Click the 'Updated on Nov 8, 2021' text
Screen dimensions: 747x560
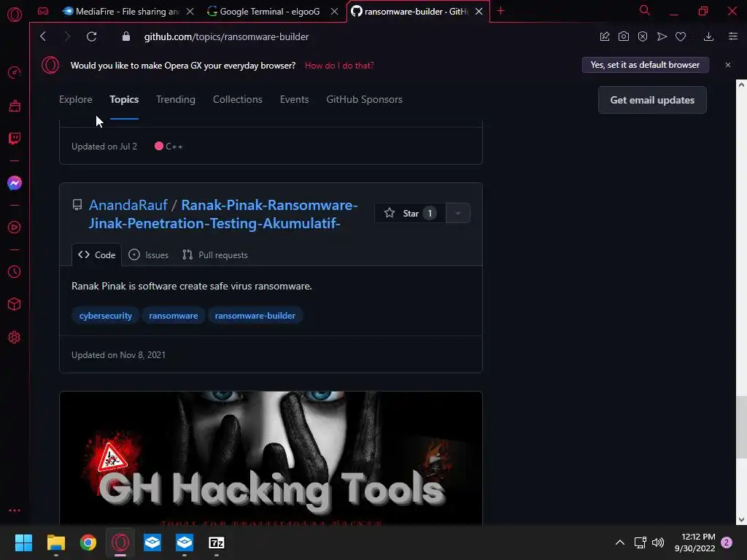coord(118,355)
